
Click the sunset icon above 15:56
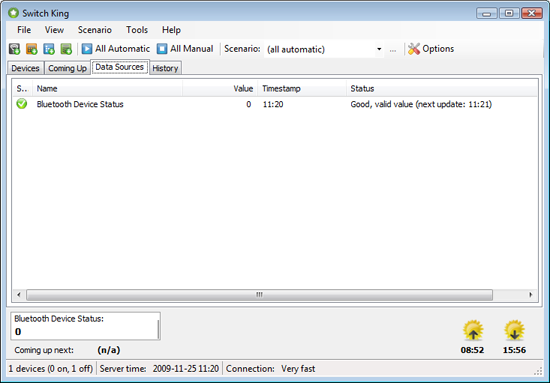pos(514,330)
